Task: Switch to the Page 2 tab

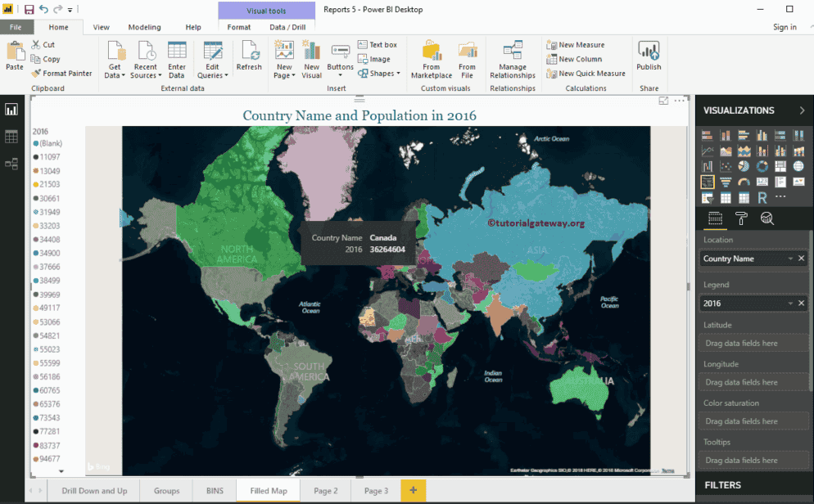Action: [326, 491]
